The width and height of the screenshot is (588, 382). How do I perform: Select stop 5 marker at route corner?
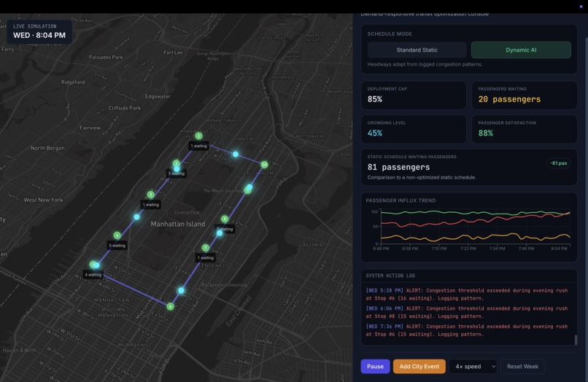click(x=92, y=265)
